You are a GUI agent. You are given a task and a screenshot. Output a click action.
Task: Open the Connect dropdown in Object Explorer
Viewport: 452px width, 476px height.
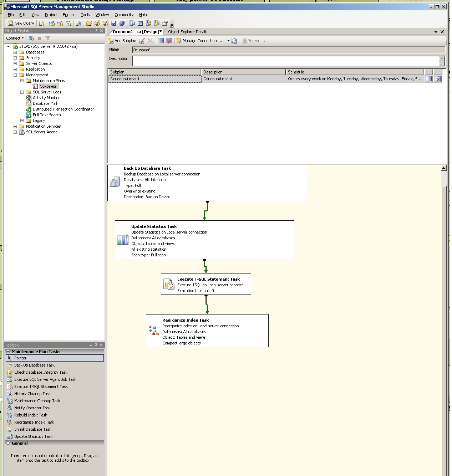[15, 39]
